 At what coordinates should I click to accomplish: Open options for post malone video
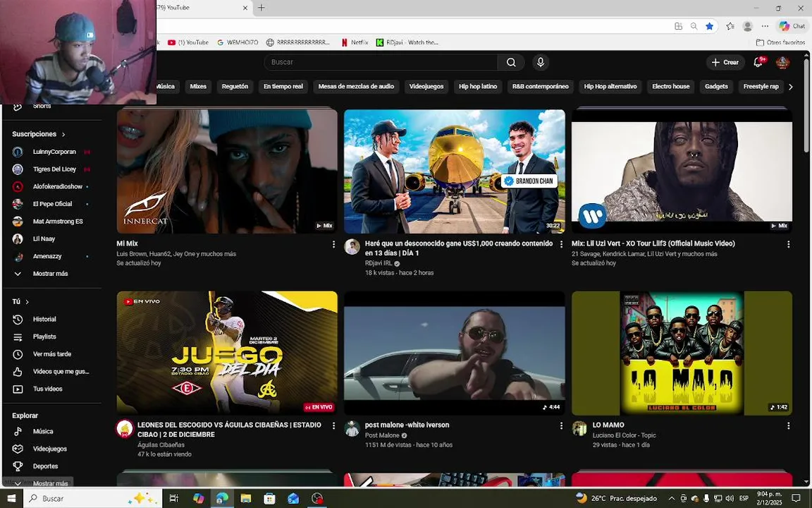click(x=561, y=425)
